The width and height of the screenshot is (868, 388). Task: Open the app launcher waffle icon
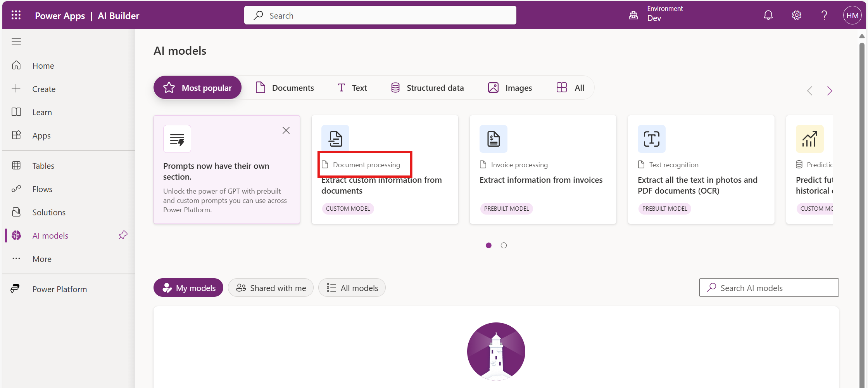pos(16,15)
